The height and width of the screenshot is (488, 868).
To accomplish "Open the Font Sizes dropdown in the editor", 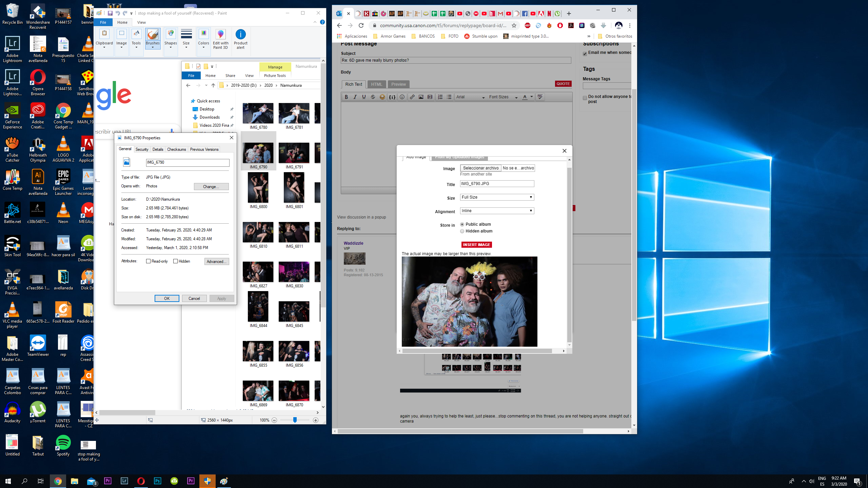I will (x=503, y=97).
